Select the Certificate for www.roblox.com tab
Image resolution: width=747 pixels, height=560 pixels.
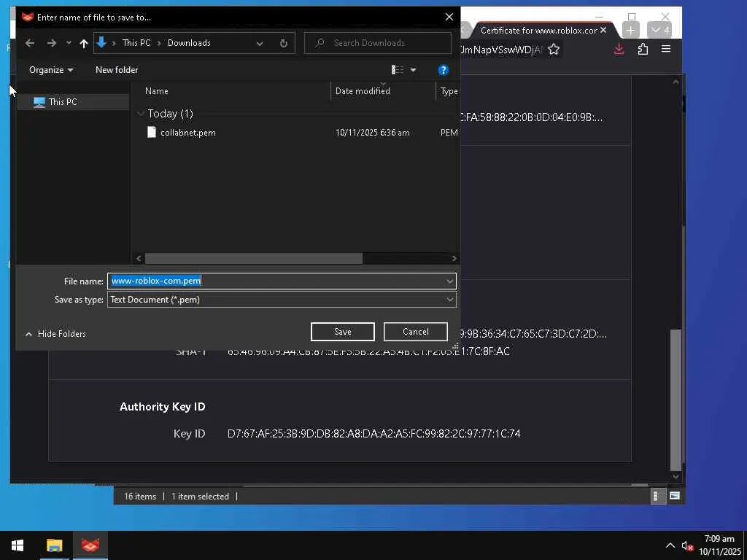click(538, 30)
